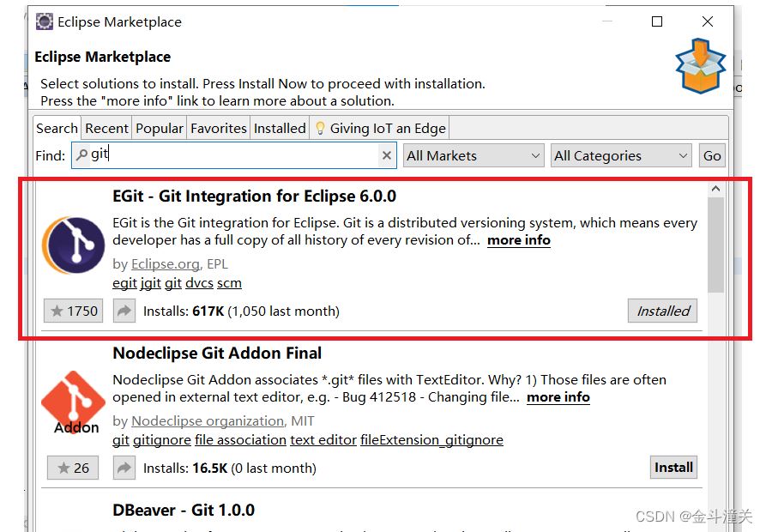Switch to the Installed tab

(x=280, y=128)
